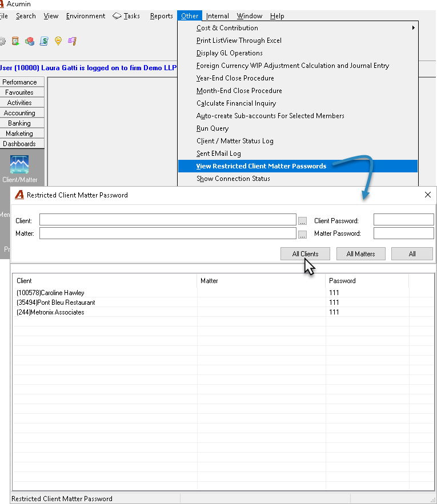
Task: Click the All Matters button
Action: [x=360, y=253]
